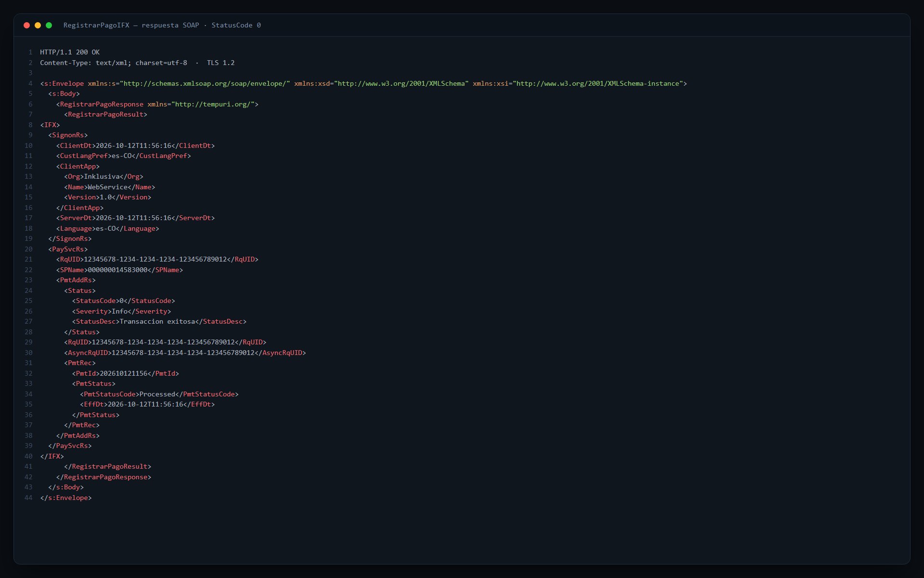This screenshot has height=578, width=924.
Task: Click the soap envelope xmlns:s URL
Action: [205, 83]
